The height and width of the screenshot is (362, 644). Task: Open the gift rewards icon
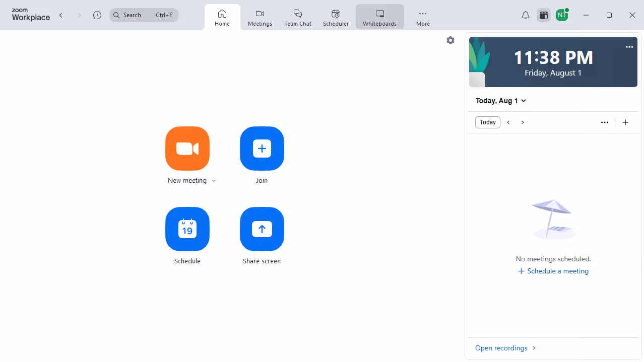pyautogui.click(x=543, y=15)
